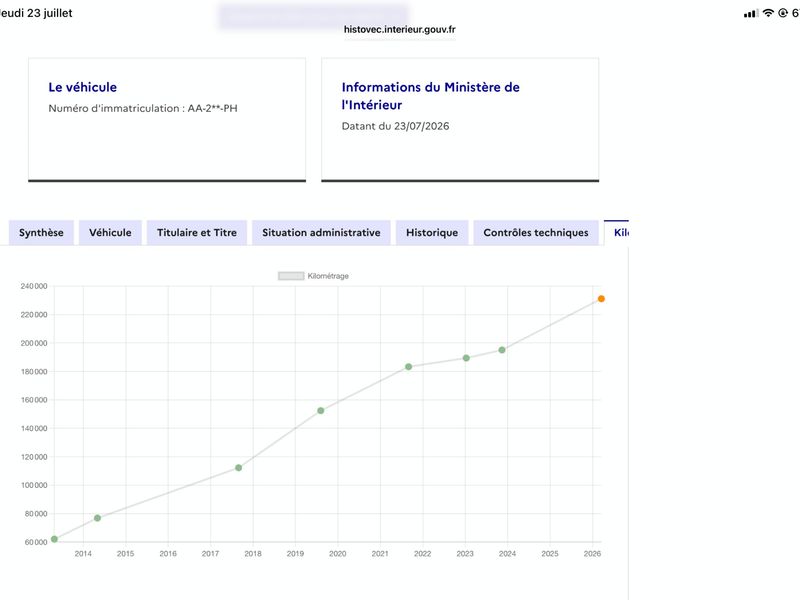
Task: Click the Le véhicule card heading
Action: click(83, 87)
